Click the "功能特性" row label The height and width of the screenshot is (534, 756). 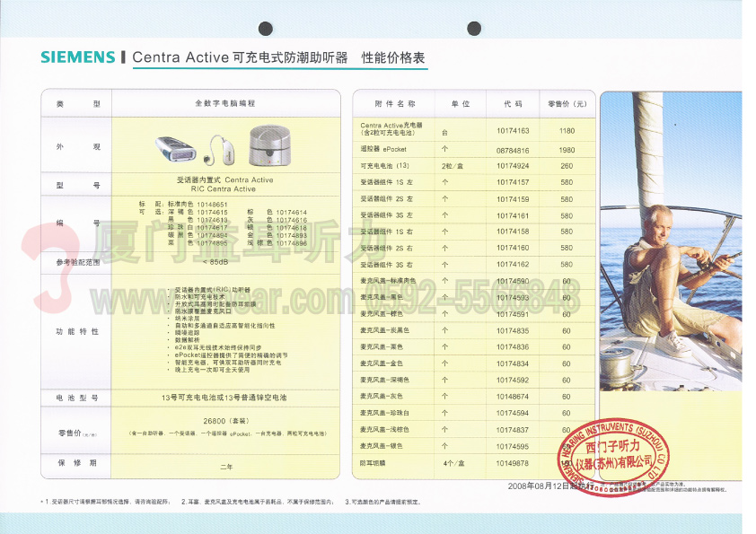(77, 331)
